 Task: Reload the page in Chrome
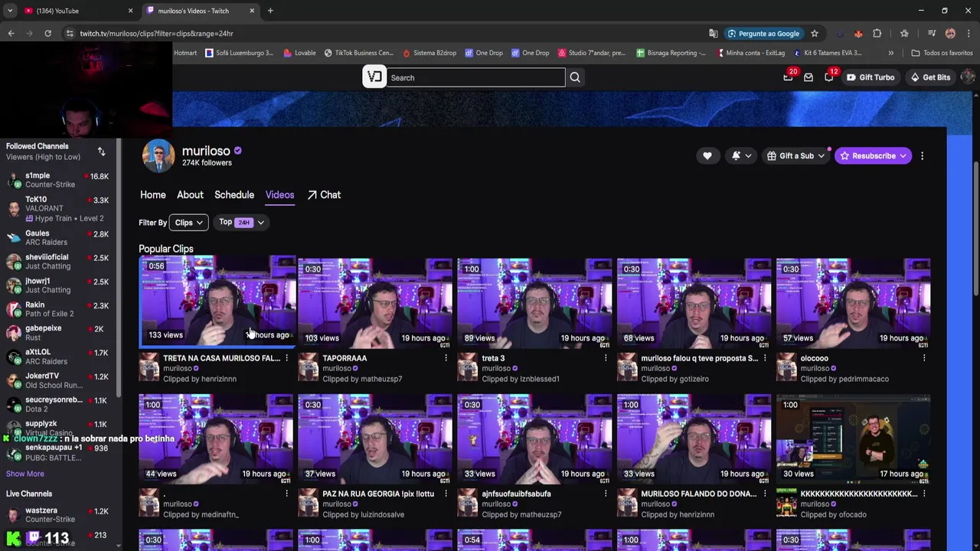pos(47,34)
